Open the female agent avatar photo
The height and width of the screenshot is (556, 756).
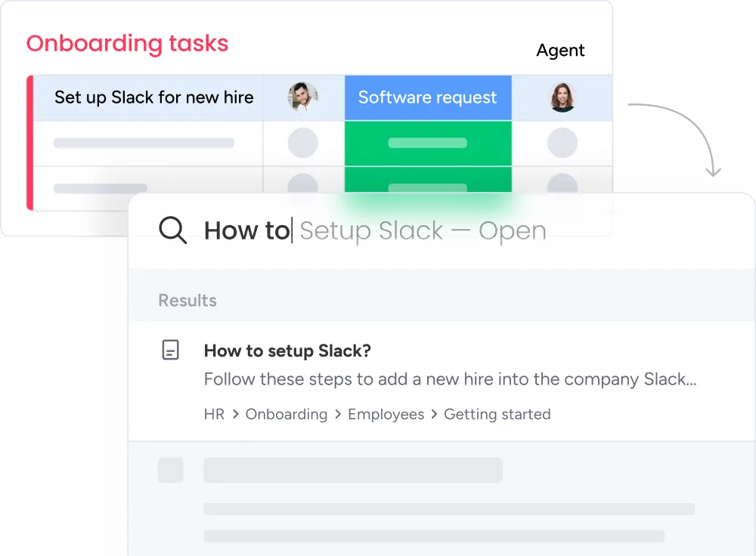click(x=562, y=97)
